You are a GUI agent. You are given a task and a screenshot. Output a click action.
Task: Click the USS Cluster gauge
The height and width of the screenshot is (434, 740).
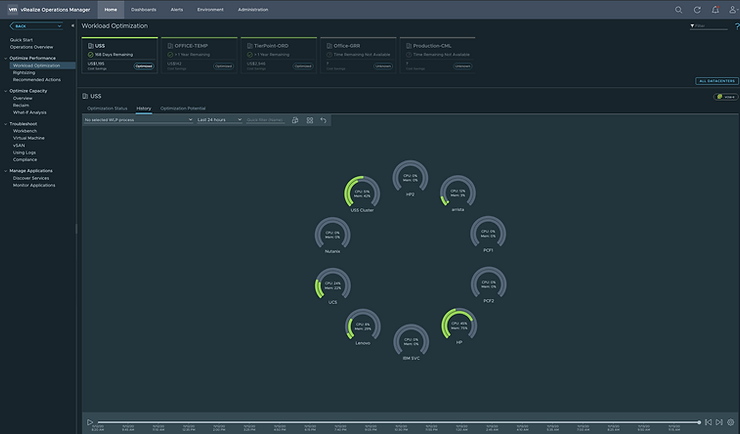tap(362, 194)
